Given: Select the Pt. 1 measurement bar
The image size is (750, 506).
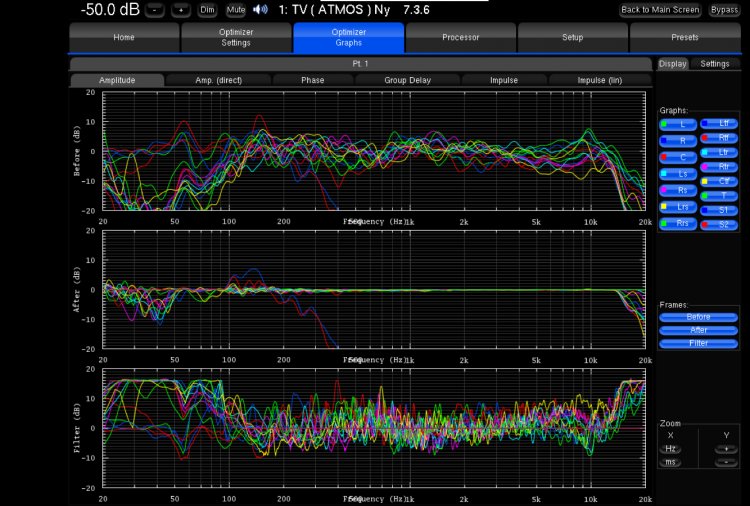Looking at the screenshot, I should [360, 64].
